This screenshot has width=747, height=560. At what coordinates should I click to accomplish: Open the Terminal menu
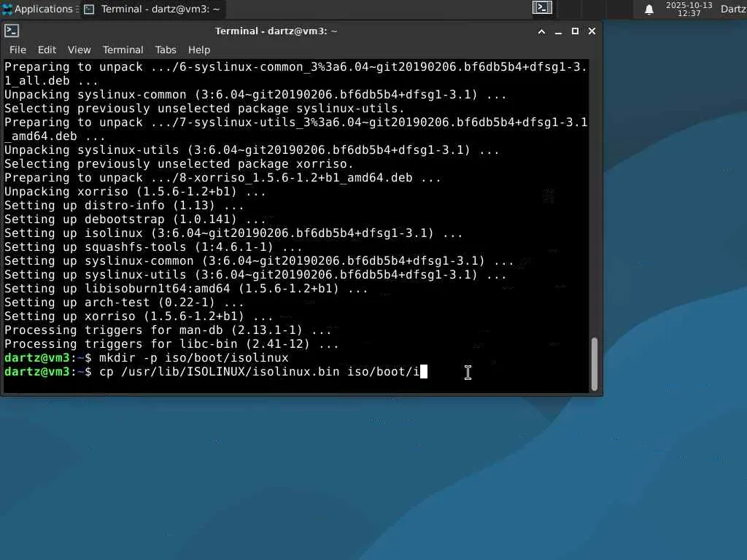click(x=123, y=50)
